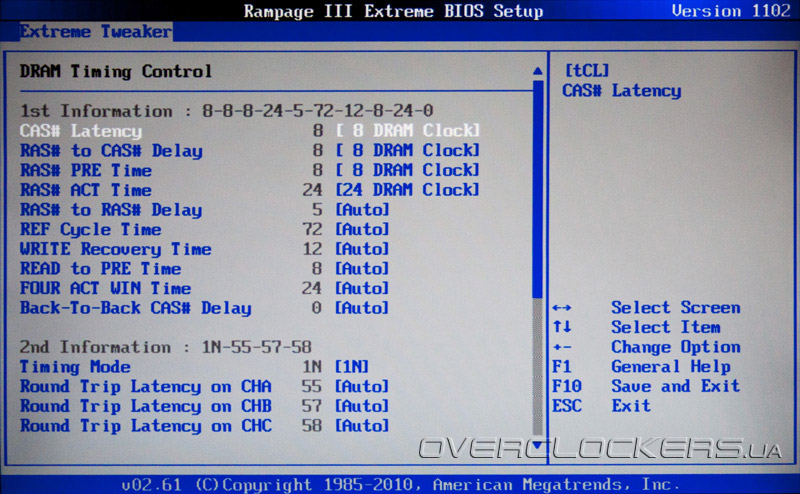Click the F10 Save and Exit entry

coord(646,386)
